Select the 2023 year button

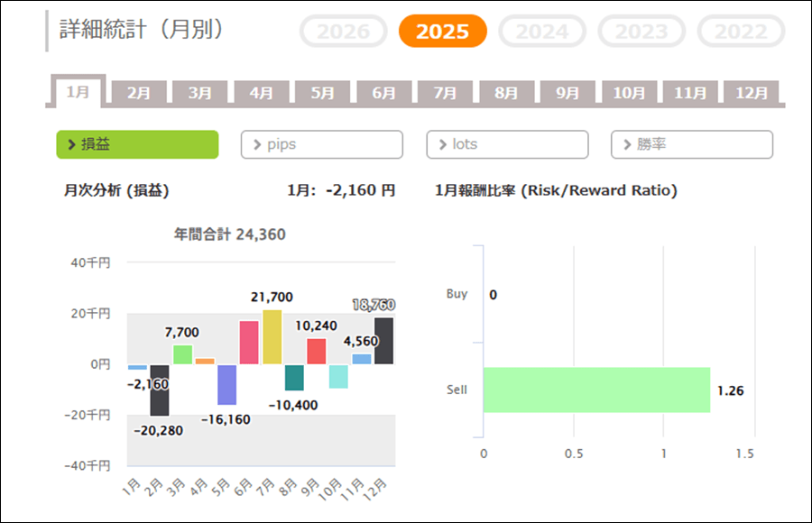point(641,32)
